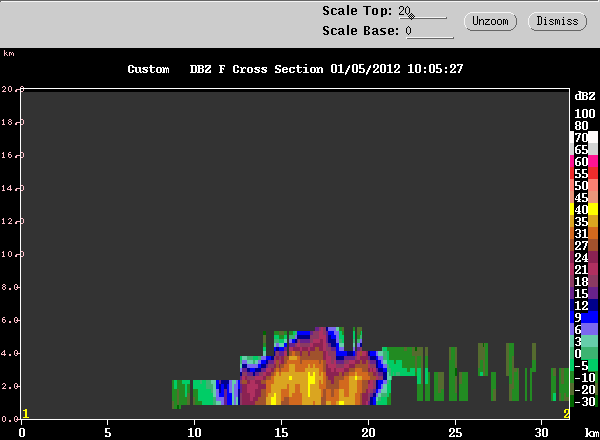The image size is (600, 440).
Task: Pick the dark blue 12 dBZ legend swatch
Action: point(581,305)
